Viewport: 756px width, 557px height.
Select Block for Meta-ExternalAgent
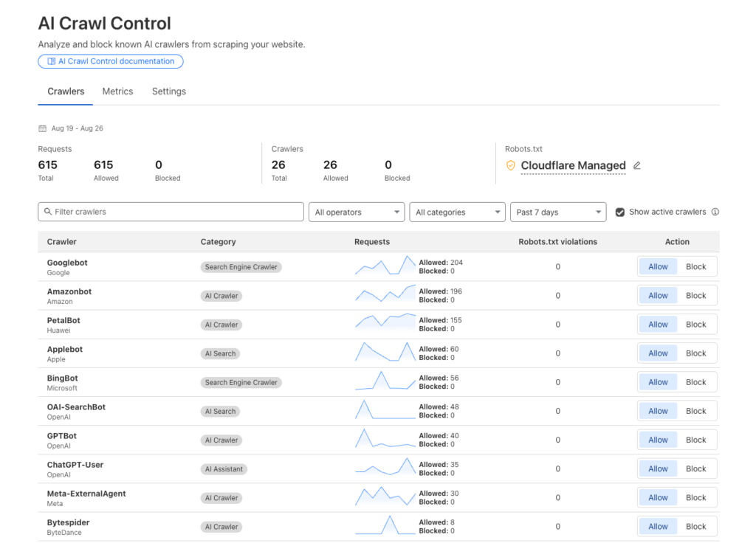(x=695, y=498)
